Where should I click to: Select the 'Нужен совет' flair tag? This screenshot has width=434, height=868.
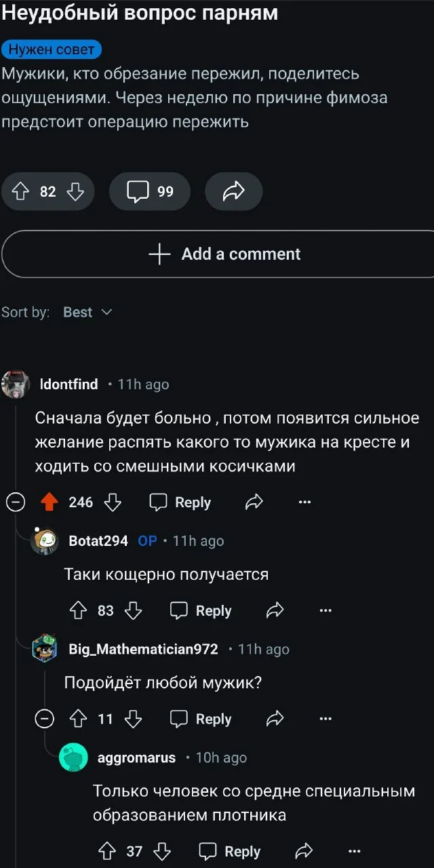point(52,50)
